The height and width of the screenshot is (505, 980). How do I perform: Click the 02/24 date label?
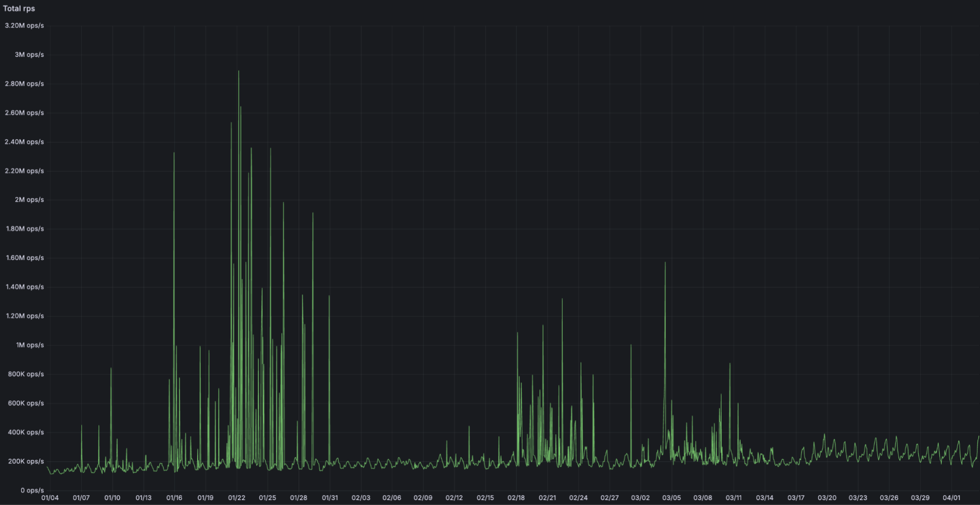(x=578, y=498)
